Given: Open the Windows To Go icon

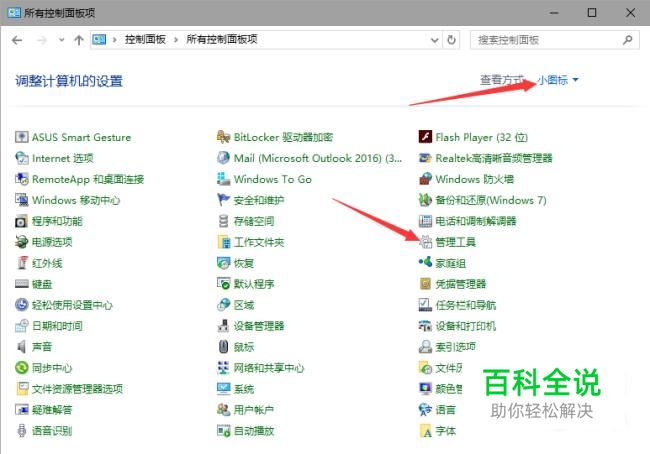Looking at the screenshot, I should pos(223,179).
